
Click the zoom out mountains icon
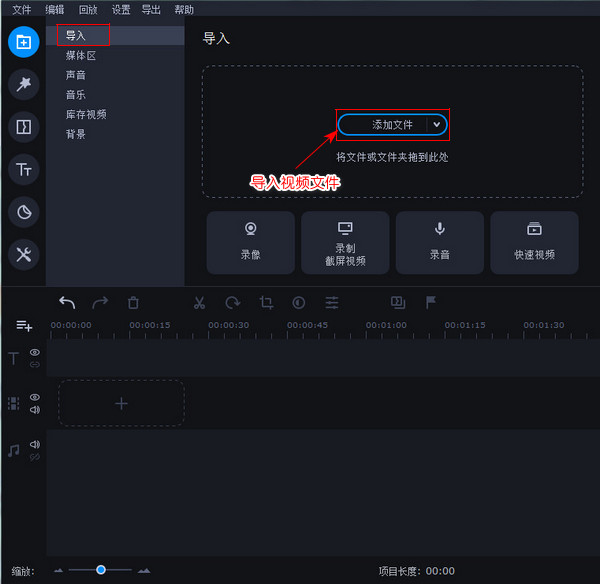coord(58,571)
